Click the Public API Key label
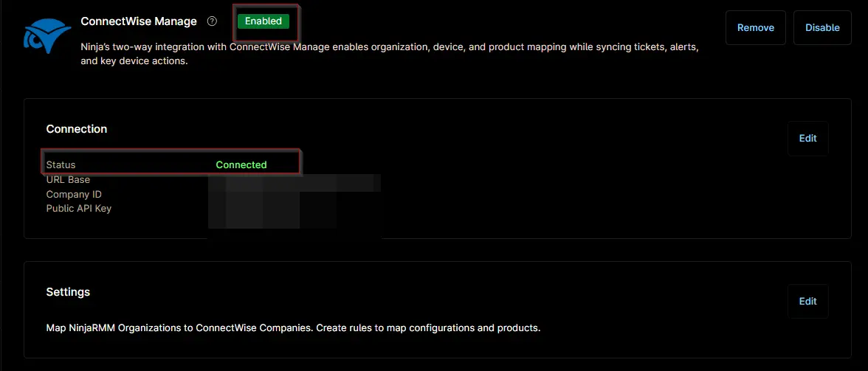The height and width of the screenshot is (371, 868). click(x=79, y=209)
